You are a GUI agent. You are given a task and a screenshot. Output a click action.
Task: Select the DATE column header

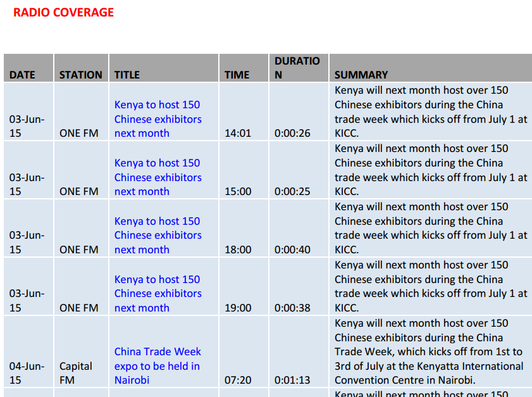coord(22,75)
